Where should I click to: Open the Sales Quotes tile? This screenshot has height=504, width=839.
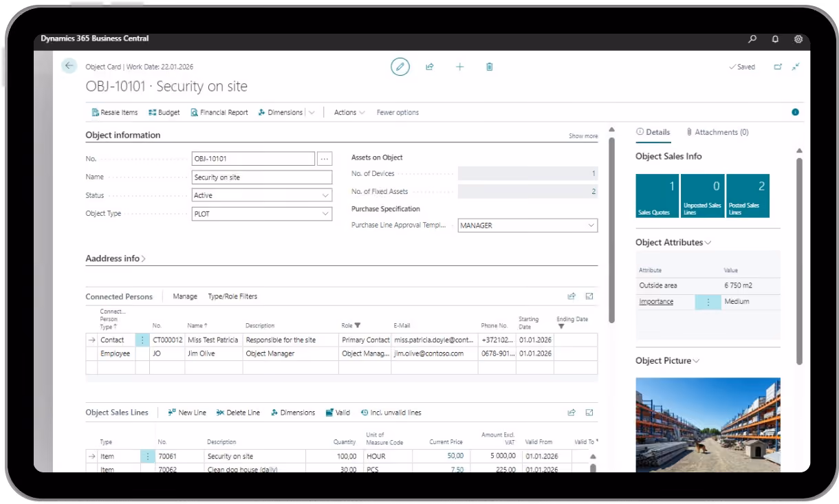click(657, 196)
